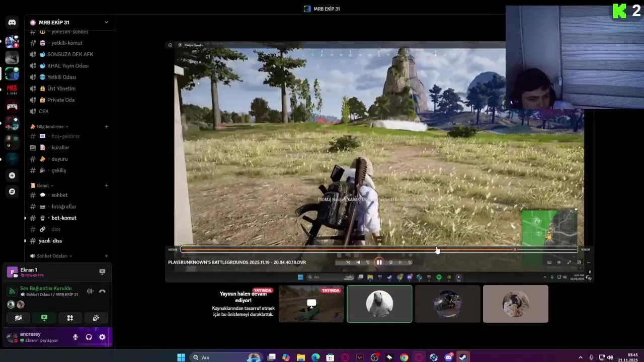Join KHAL Yayın Odası voice channel
This screenshot has height=362, width=644.
(x=68, y=66)
